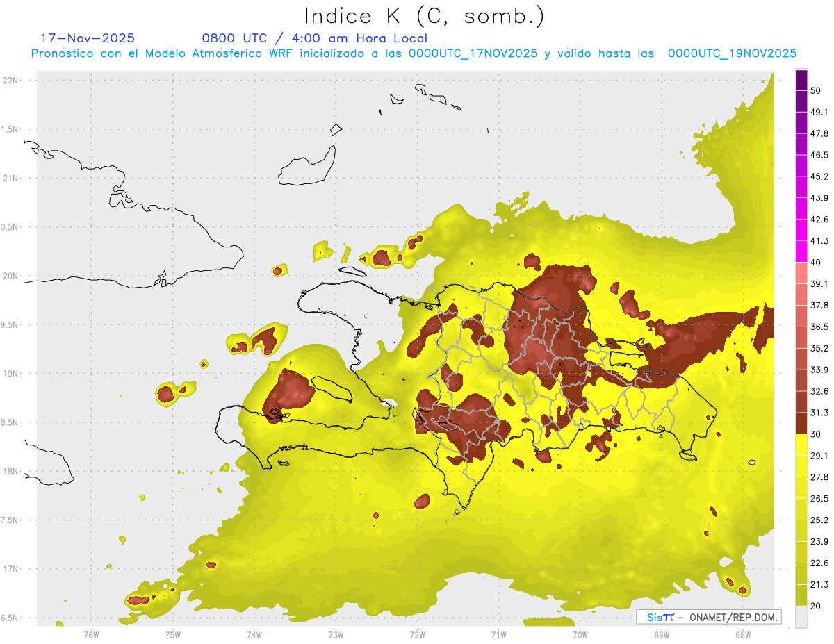Screen dimensions: 834x644
Task: Click the color scale value "27.8"
Action: pyautogui.click(x=819, y=477)
